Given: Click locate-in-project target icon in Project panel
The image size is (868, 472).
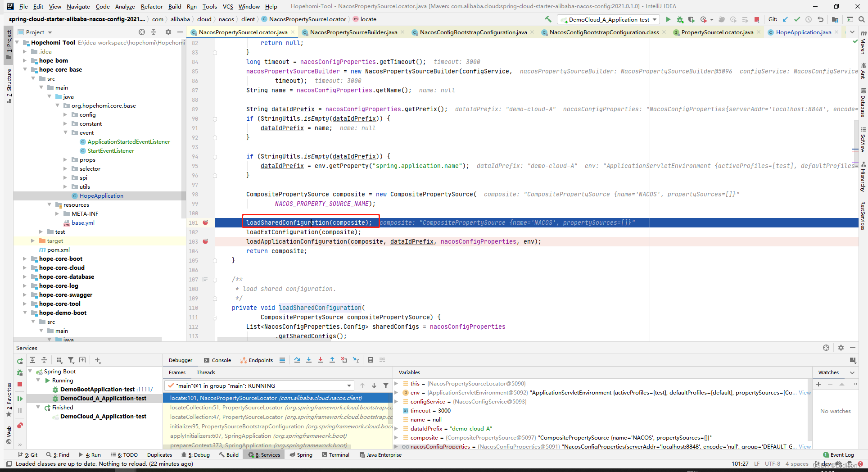Looking at the screenshot, I should tap(142, 32).
